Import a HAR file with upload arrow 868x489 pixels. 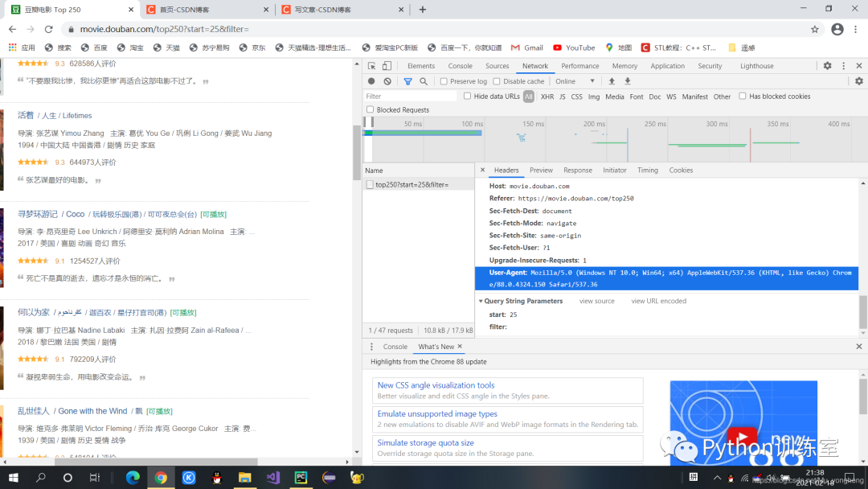point(612,81)
